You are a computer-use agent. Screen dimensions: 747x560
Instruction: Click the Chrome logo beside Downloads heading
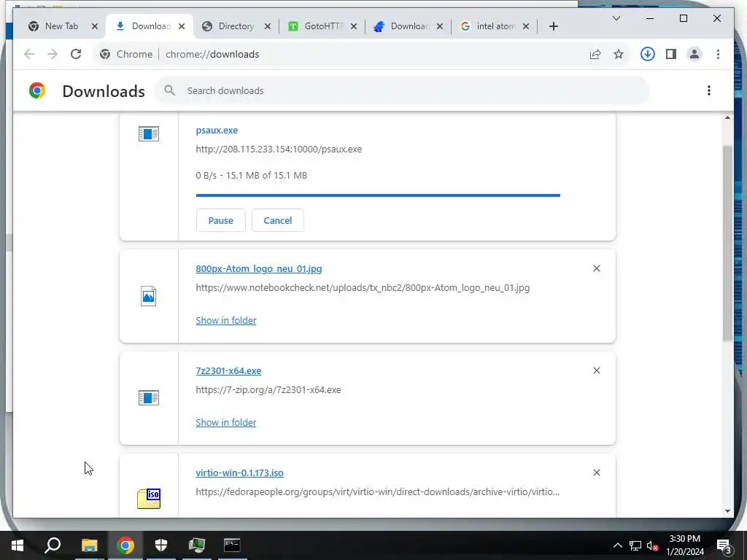click(x=37, y=90)
